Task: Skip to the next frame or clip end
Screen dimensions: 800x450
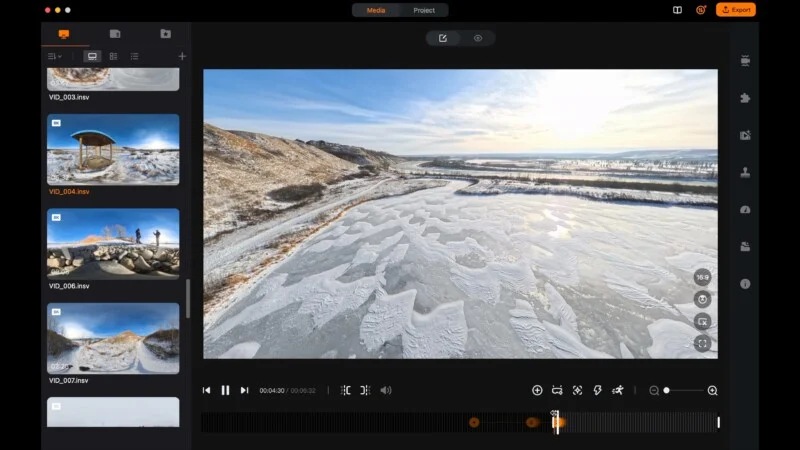Action: point(244,390)
